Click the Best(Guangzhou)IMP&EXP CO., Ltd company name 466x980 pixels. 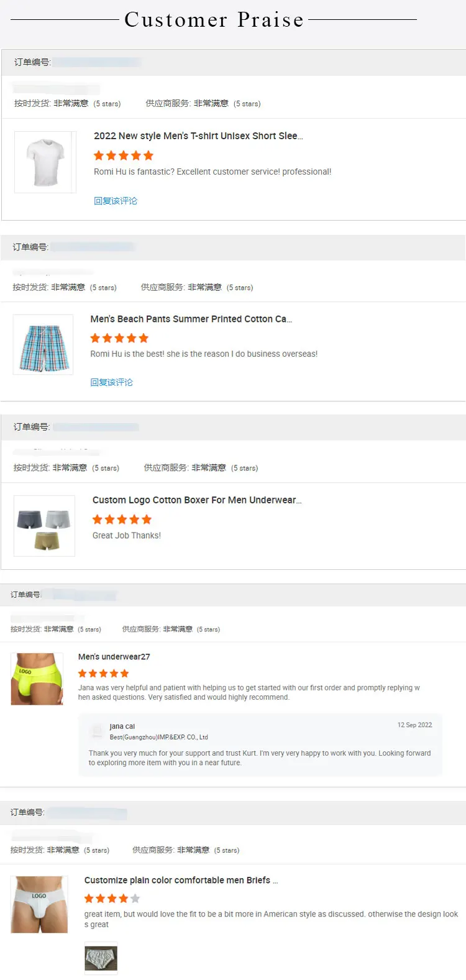[159, 737]
